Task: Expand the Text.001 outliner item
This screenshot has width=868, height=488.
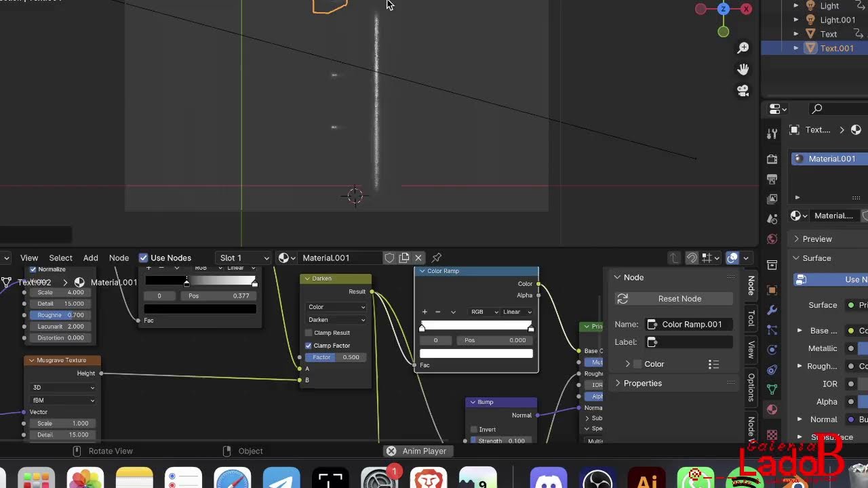Action: point(796,48)
